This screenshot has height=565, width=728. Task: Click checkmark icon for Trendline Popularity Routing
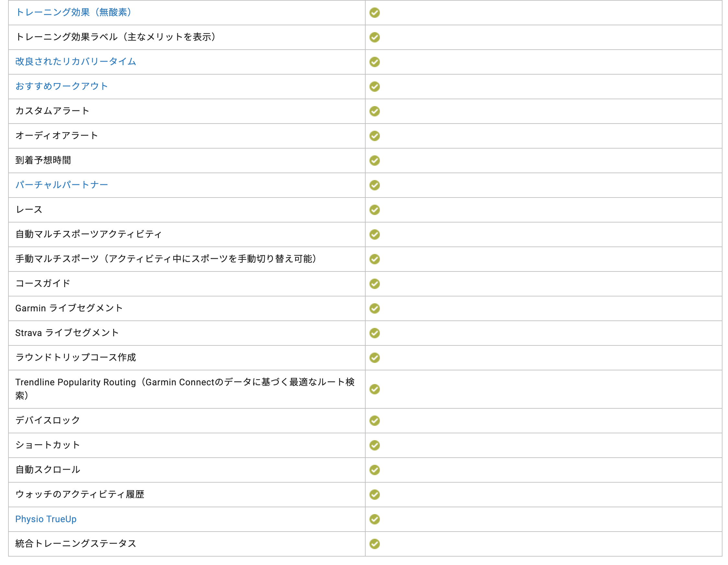point(375,390)
